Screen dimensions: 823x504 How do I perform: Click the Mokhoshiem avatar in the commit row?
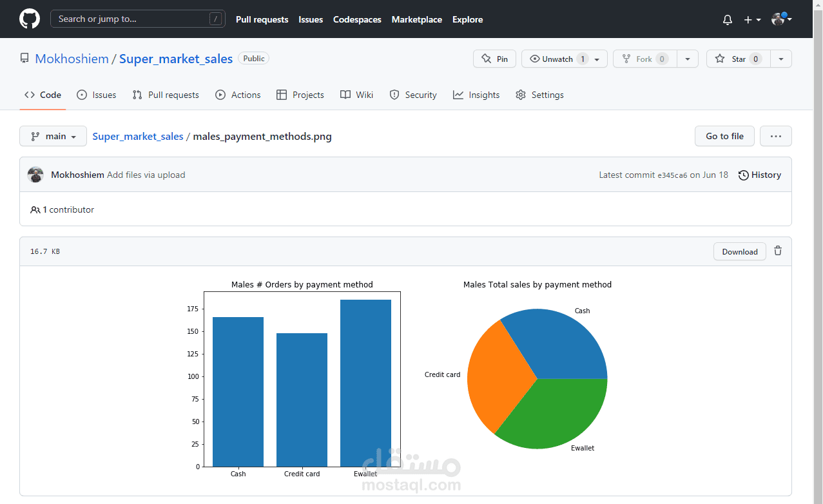click(35, 175)
